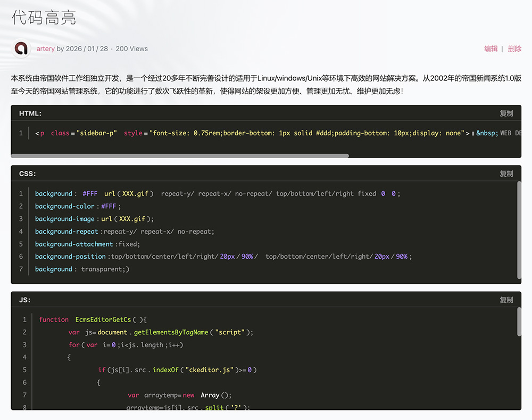Click the 200 Views counter text
Viewport: 532px width, 420px height.
pos(131,49)
